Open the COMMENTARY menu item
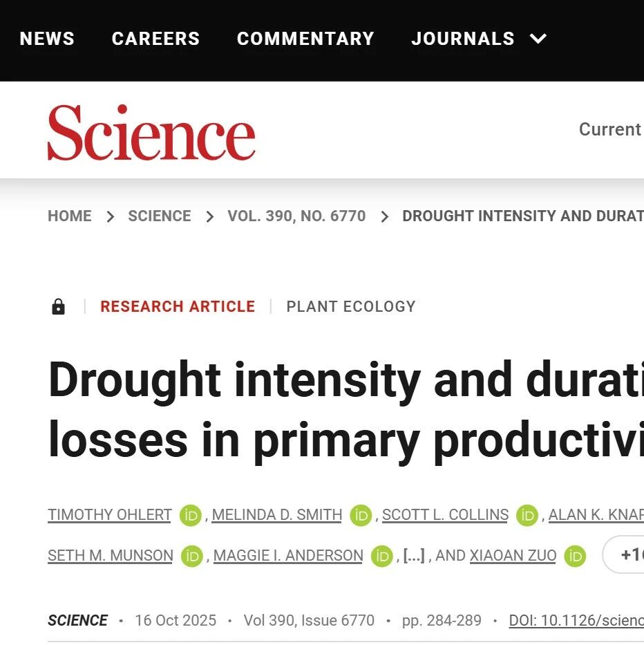Image resolution: width=644 pixels, height=645 pixels. 305,39
